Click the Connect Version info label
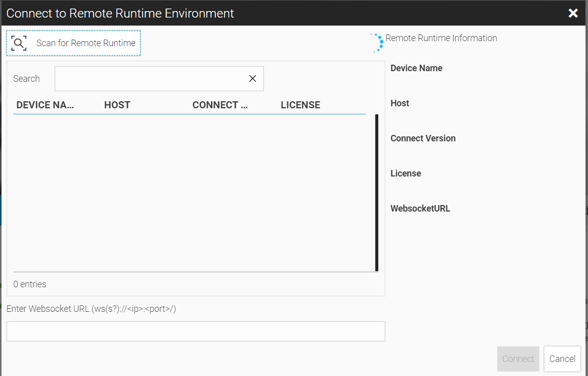588x376 pixels. click(x=423, y=138)
